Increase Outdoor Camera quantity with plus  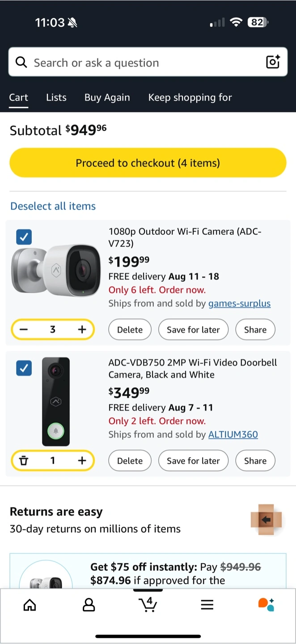coord(82,330)
